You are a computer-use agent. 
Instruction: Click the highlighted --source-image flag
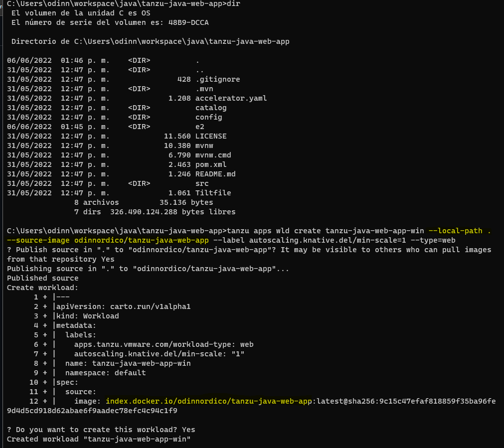point(38,240)
